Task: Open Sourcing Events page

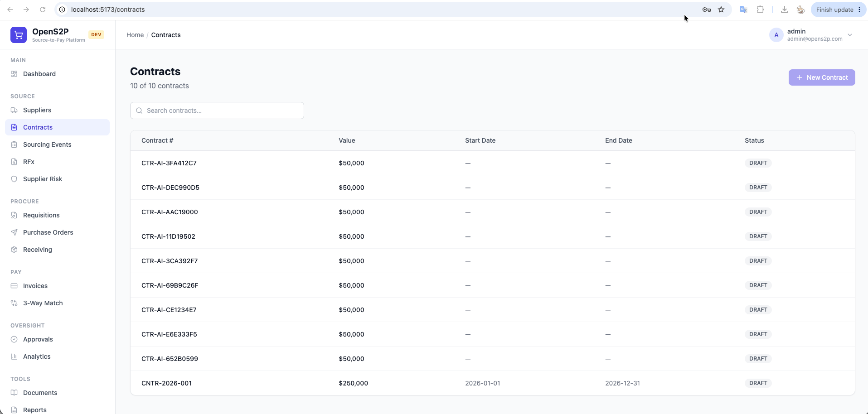Action: 57,144
